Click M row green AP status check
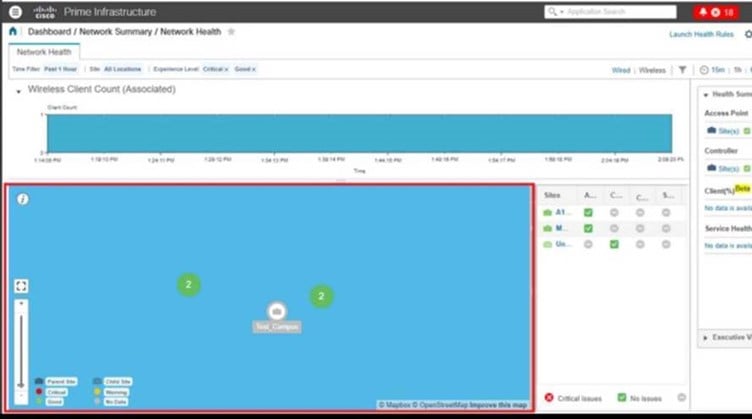 588,228
